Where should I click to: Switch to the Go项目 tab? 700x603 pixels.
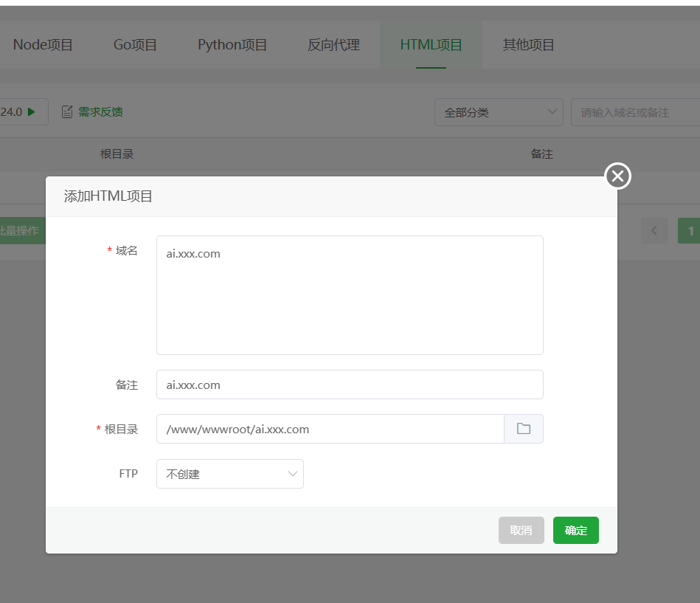134,44
